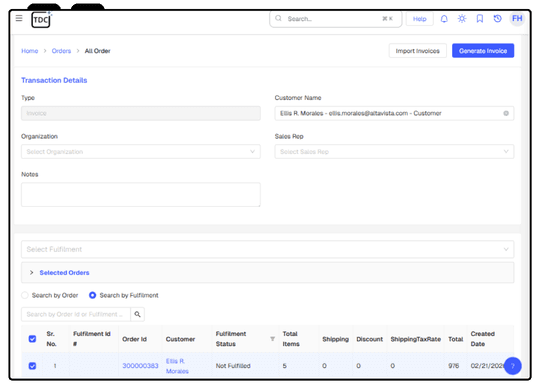
Task: Click the Import Invoices button
Action: point(418,51)
